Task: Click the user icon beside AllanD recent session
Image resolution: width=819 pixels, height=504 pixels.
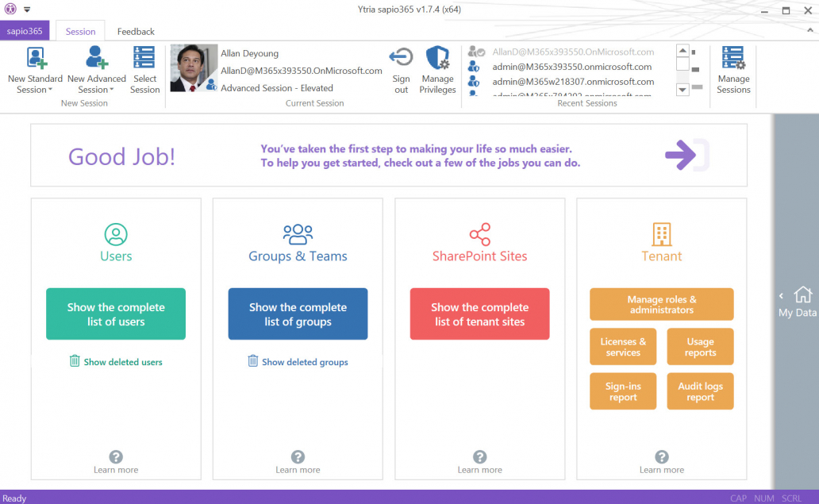Action: pyautogui.click(x=476, y=51)
